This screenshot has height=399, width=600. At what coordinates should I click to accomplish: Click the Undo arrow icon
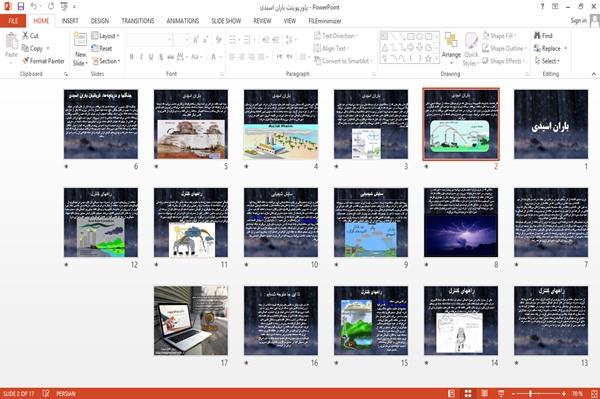34,7
